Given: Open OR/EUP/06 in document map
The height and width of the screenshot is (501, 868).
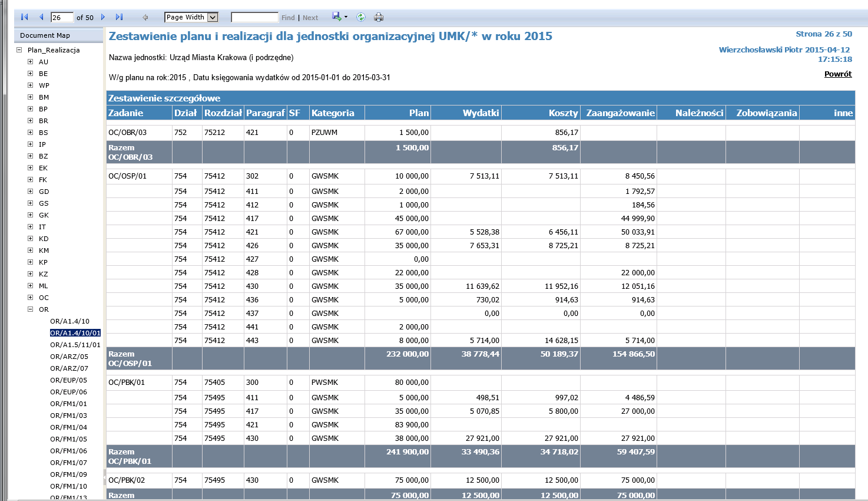Looking at the screenshot, I should 68,392.
